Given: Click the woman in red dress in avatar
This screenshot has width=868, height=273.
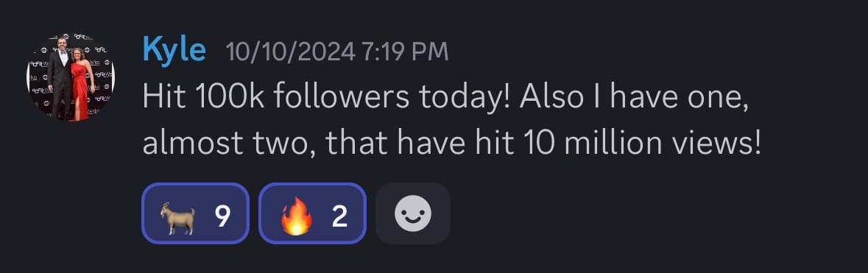Looking at the screenshot, I should click(x=82, y=83).
